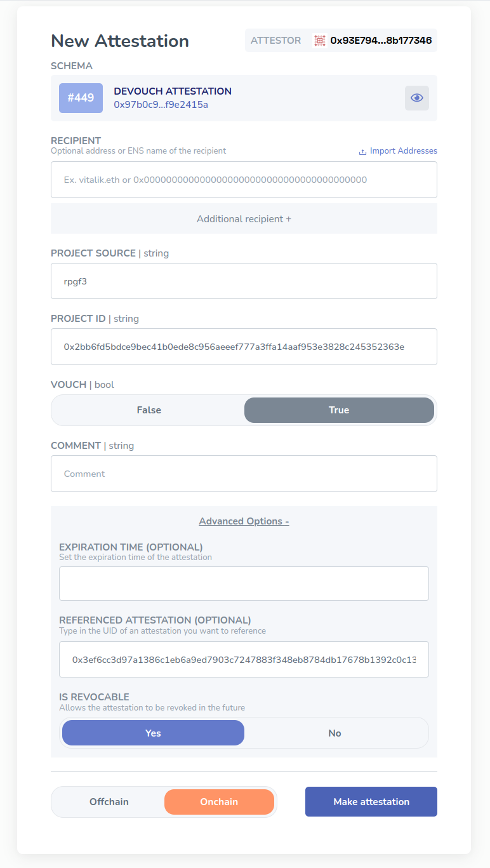This screenshot has height=868, width=490.
Task: Click the Import Addresses upload icon
Action: coord(362,152)
